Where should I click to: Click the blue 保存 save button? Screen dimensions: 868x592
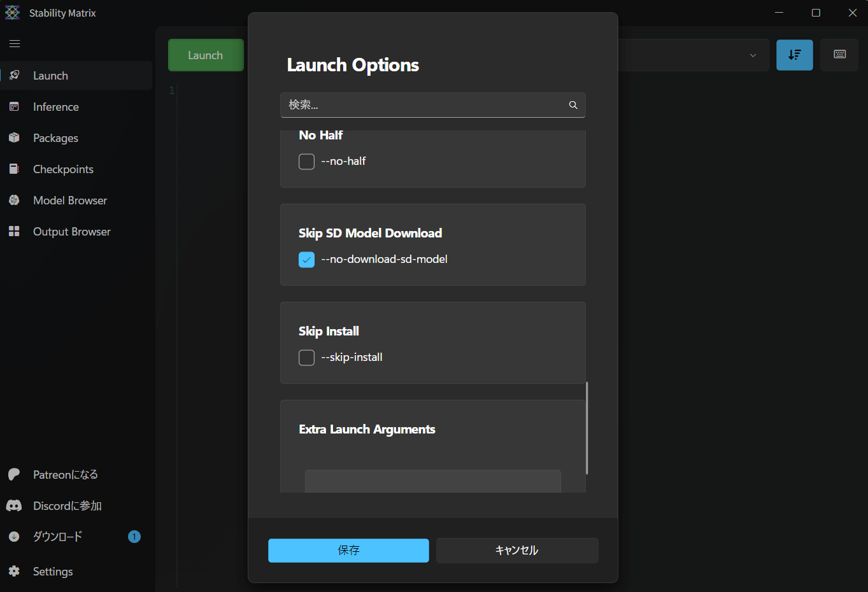(348, 551)
